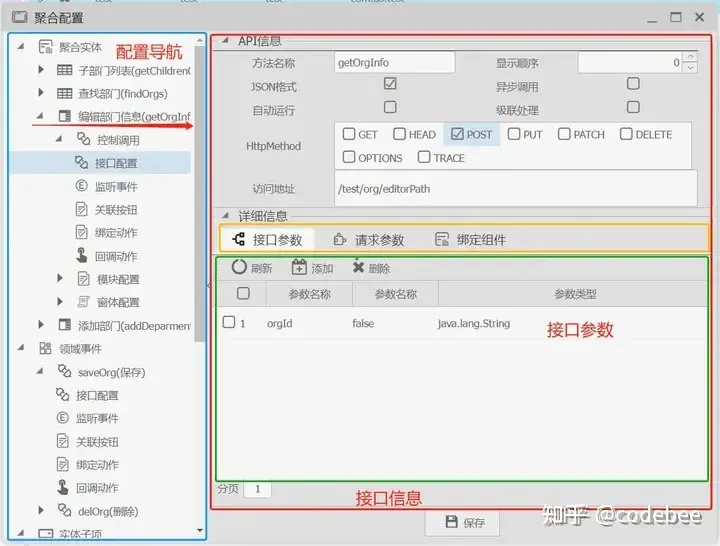The height and width of the screenshot is (546, 720).
Task: Click the document icon of 绑定动作 under 控制调用
Action: pyautogui.click(x=81, y=232)
